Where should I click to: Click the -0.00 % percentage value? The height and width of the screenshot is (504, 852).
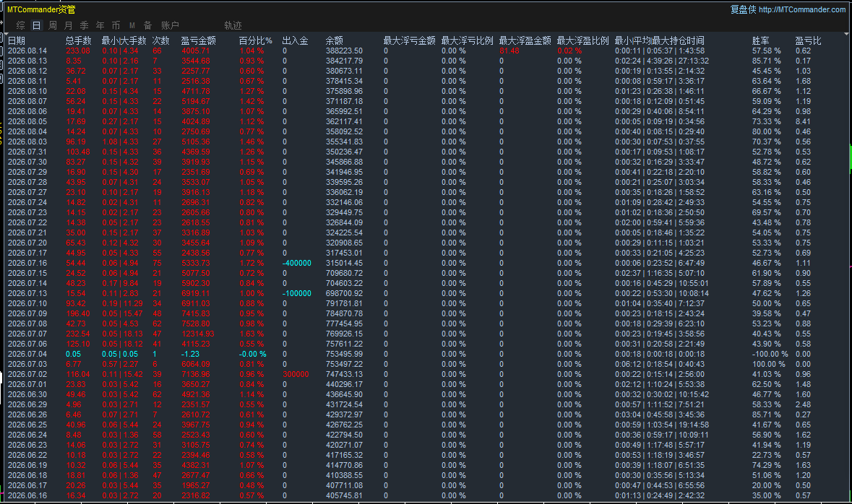click(x=253, y=354)
